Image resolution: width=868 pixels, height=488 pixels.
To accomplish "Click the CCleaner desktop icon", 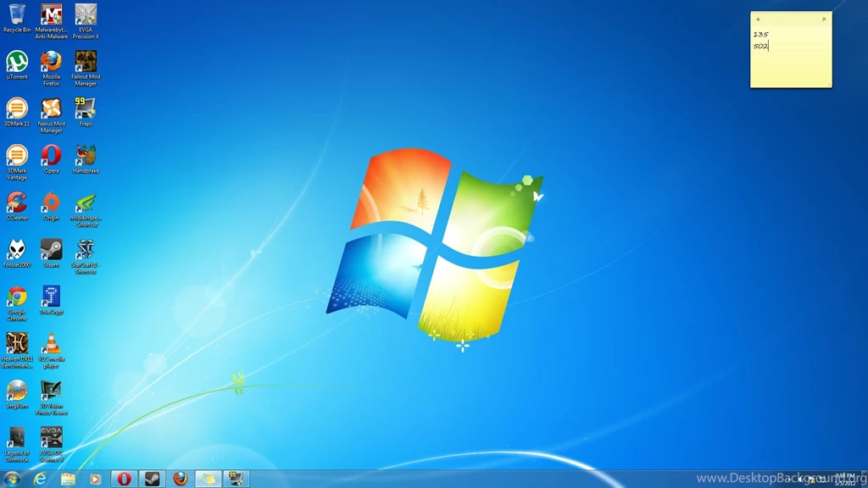I will [x=17, y=202].
